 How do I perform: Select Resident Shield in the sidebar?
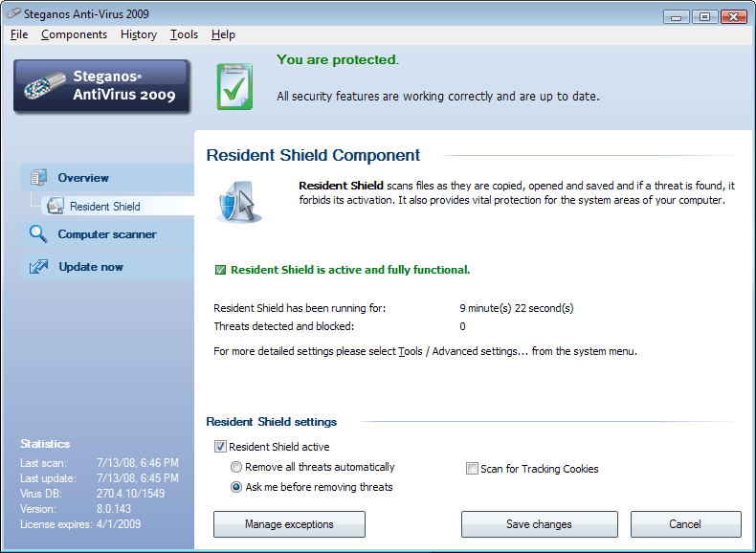click(x=118, y=206)
